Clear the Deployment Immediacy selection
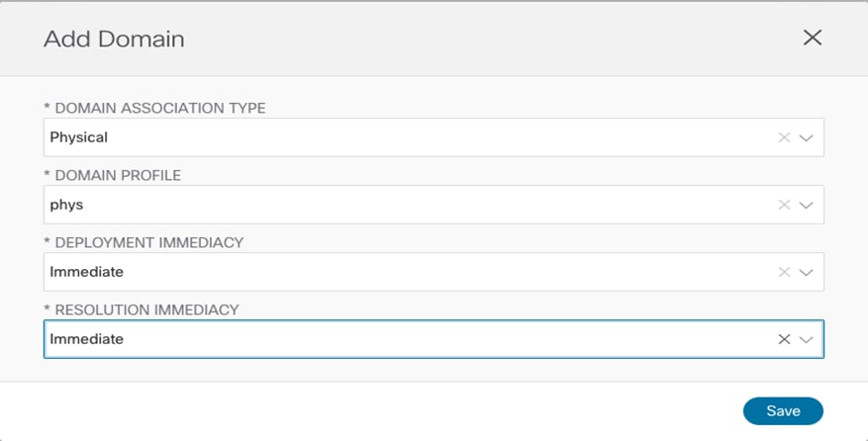This screenshot has width=868, height=441. [784, 272]
